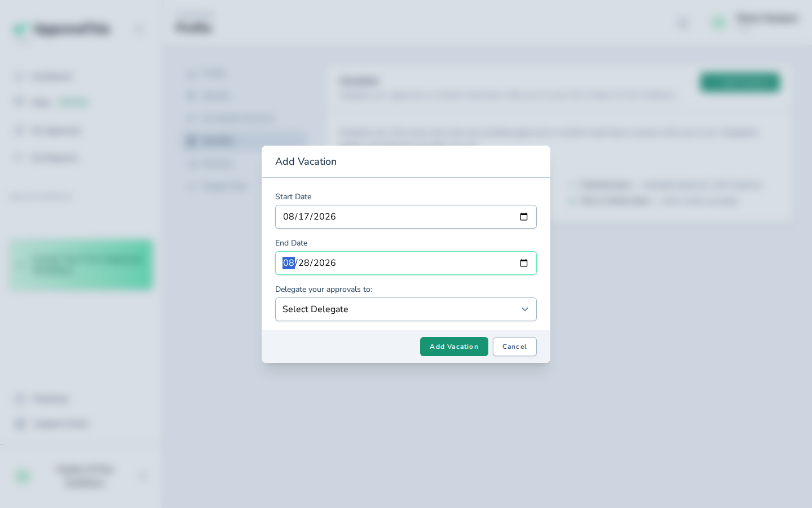Select the highlighted month 08 in End Date
812x508 pixels.
coord(289,263)
